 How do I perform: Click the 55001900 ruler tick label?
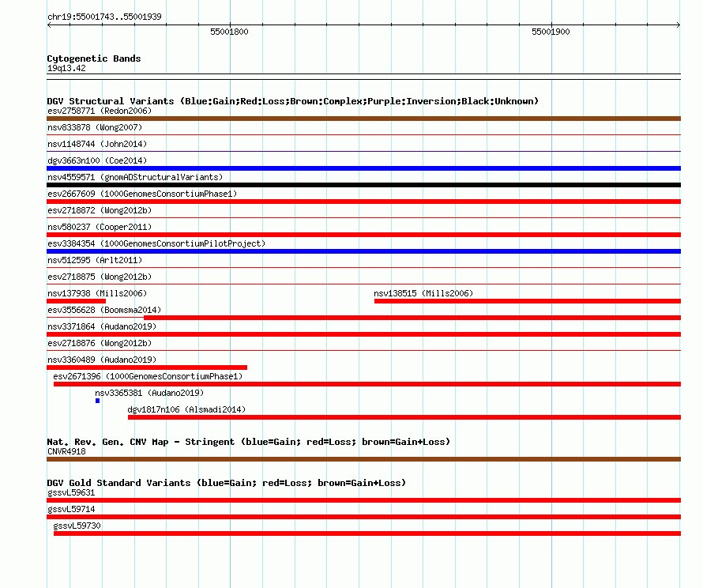pyautogui.click(x=551, y=32)
